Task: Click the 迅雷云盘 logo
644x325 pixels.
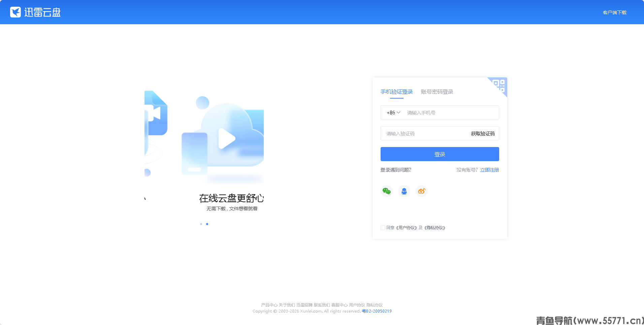Action: click(35, 12)
